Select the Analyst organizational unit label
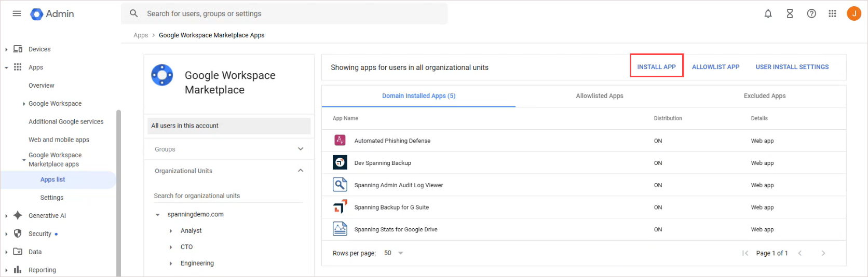868x277 pixels. tap(191, 231)
